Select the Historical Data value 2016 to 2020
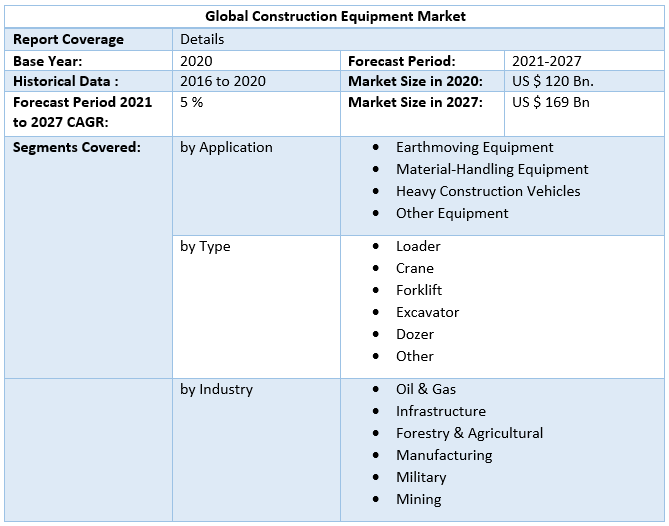The image size is (669, 526). click(x=223, y=81)
